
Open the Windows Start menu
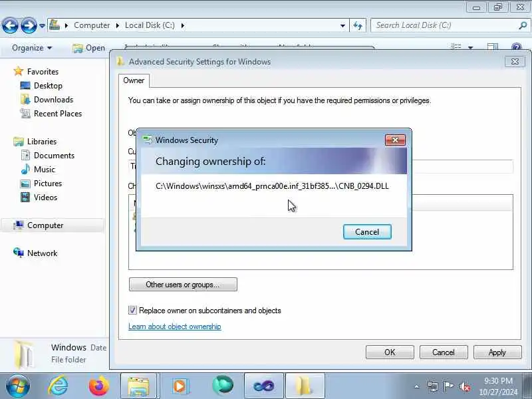coord(17,386)
